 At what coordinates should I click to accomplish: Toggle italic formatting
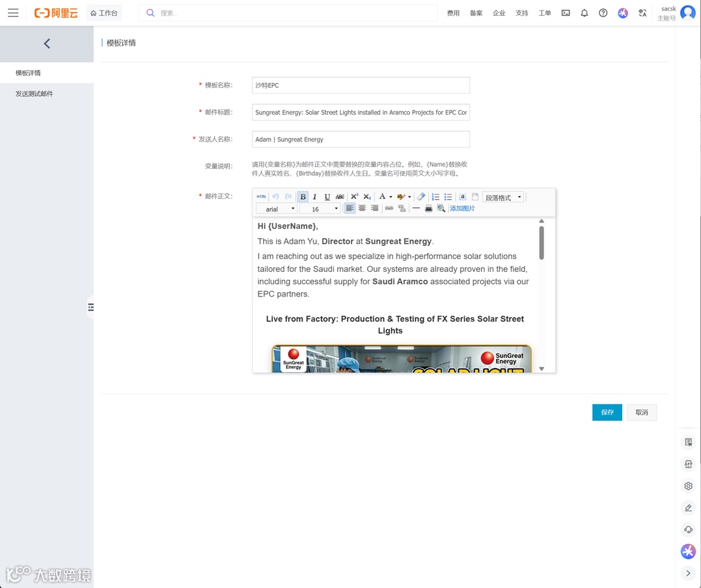(315, 196)
